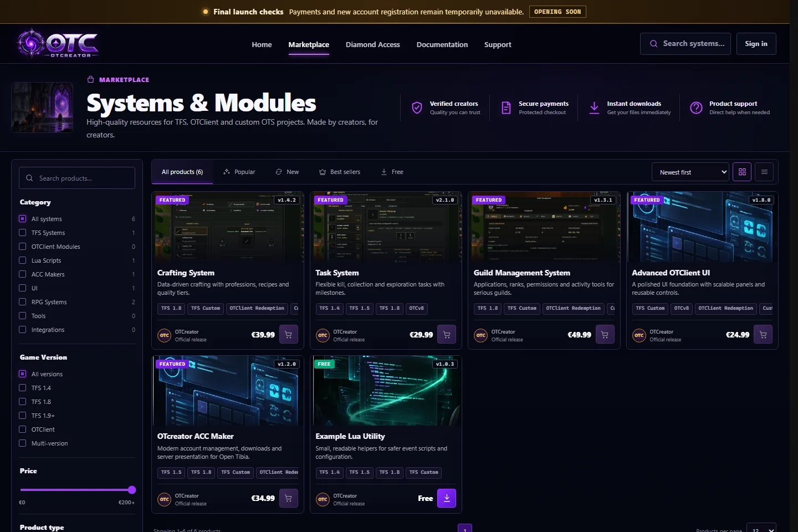Filter by TFS 1.8 game version
798x532 pixels.
coord(23,402)
